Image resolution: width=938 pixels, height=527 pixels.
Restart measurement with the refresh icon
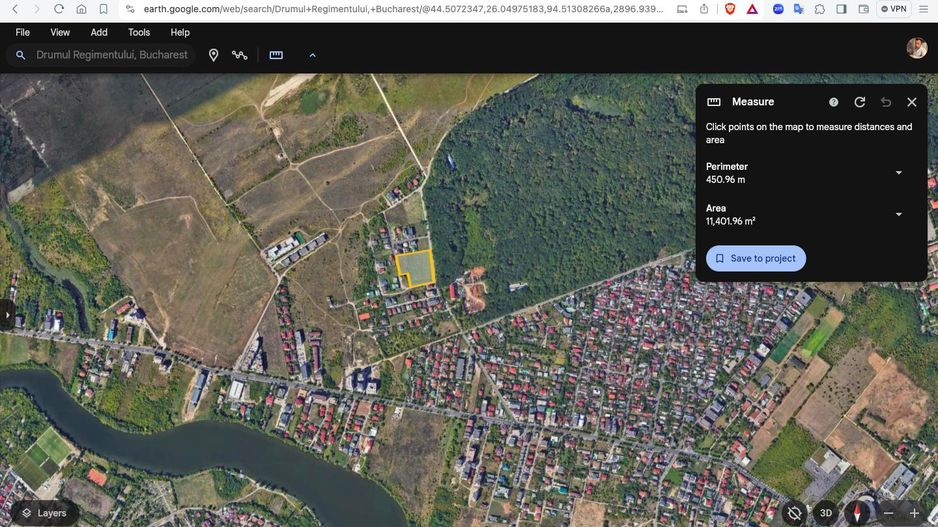point(860,102)
